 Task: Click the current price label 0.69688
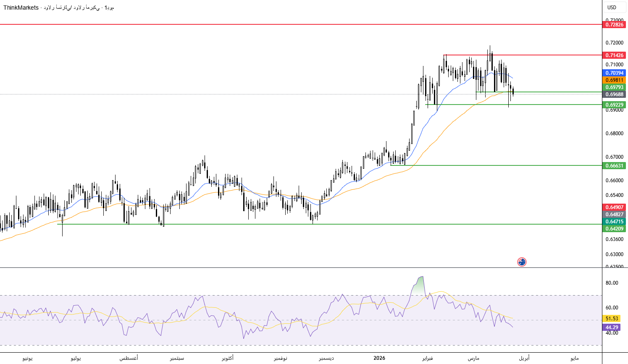point(614,94)
